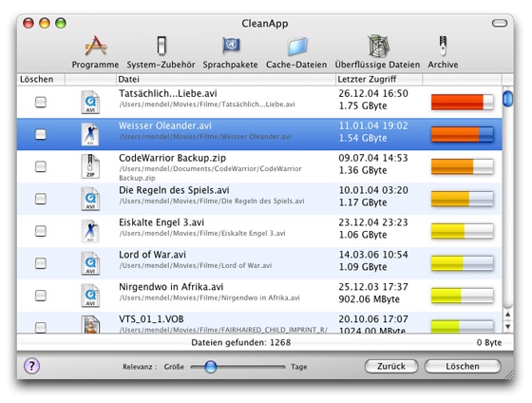Click the Löschen button at bottom right
The image size is (532, 403).
pyautogui.click(x=463, y=366)
